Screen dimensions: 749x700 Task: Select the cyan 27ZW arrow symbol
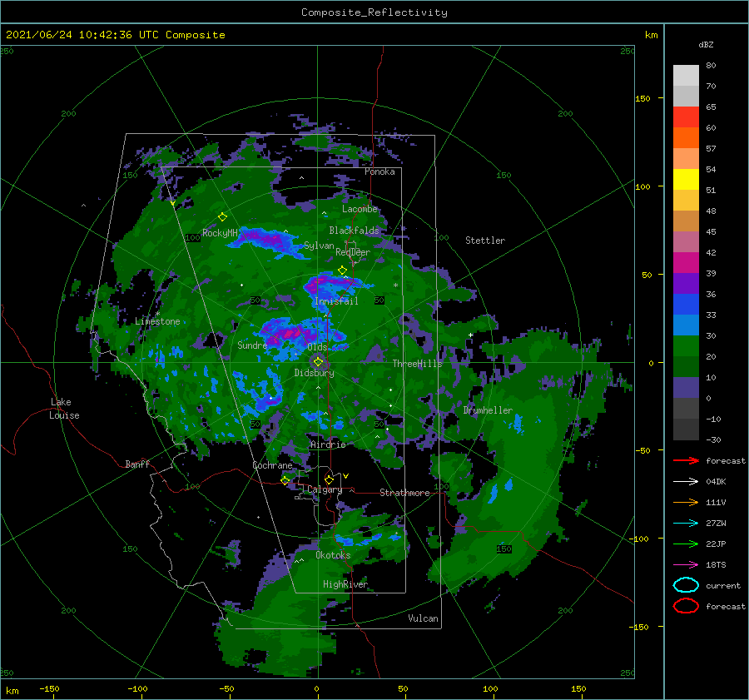coord(686,524)
